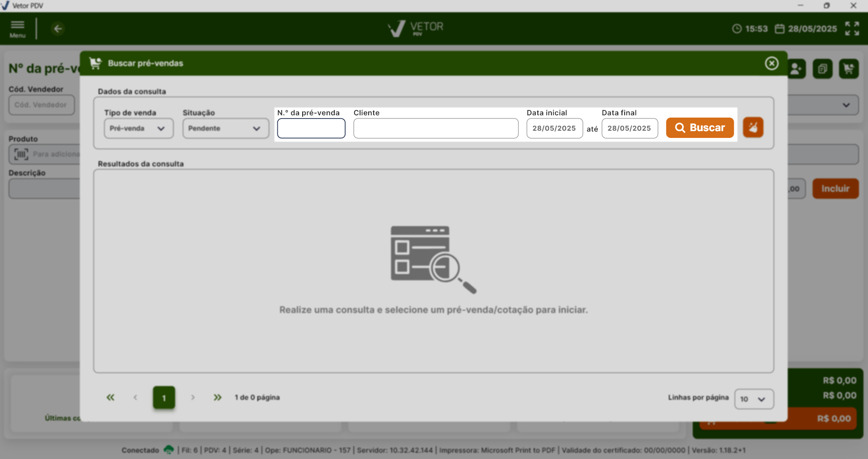Focus N.° da pré-venda input field
The image size is (868, 459).
click(311, 128)
